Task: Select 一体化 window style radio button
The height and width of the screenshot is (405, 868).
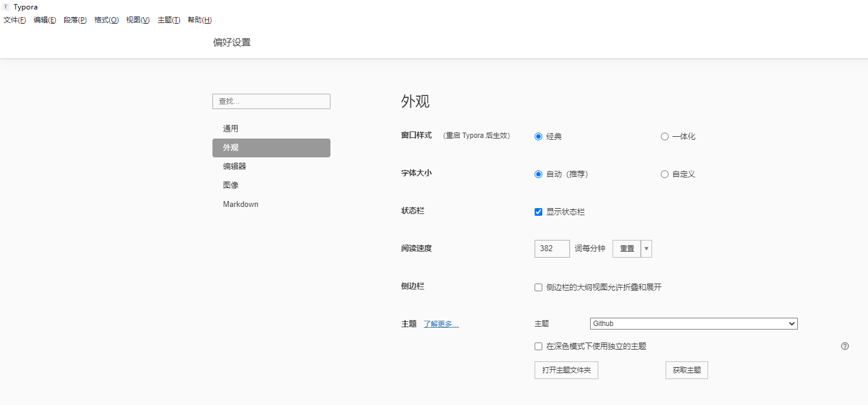Action: click(x=664, y=136)
